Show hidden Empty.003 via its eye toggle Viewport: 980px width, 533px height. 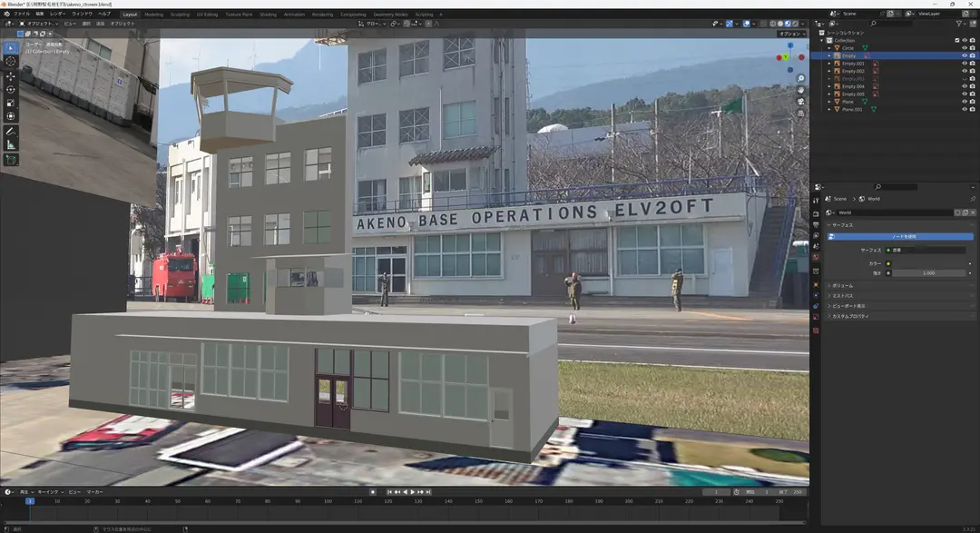point(965,79)
